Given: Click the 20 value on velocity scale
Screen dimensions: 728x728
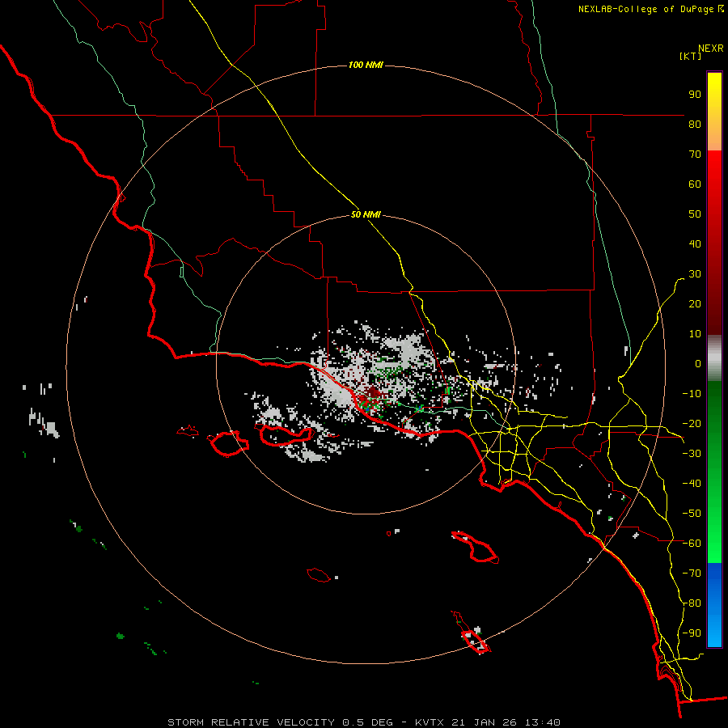Looking at the screenshot, I should pos(695,303).
